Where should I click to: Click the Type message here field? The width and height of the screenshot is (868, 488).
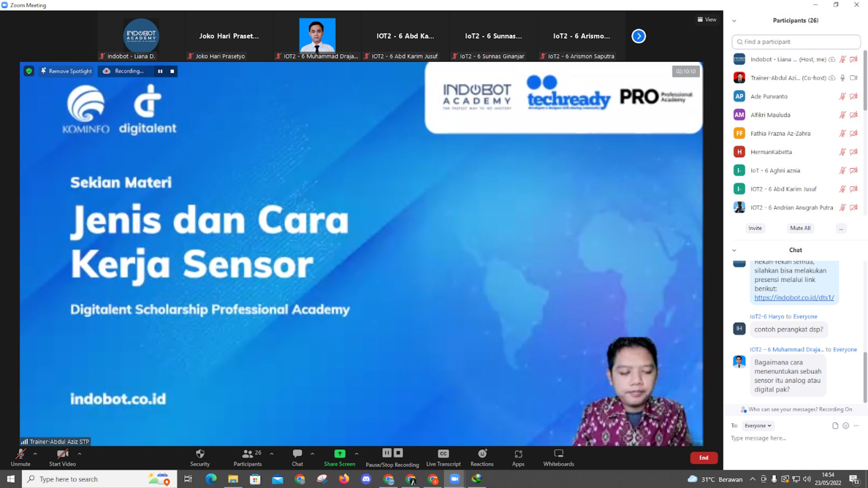point(796,438)
